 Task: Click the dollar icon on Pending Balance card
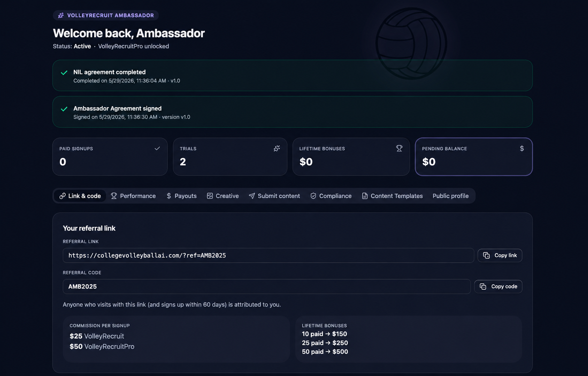click(x=522, y=148)
